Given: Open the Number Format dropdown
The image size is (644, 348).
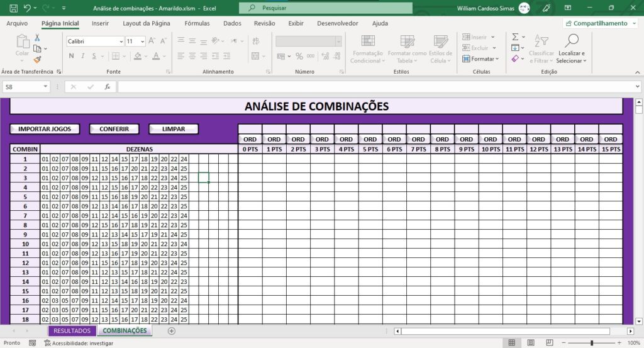Looking at the screenshot, I should pyautogui.click(x=338, y=41).
